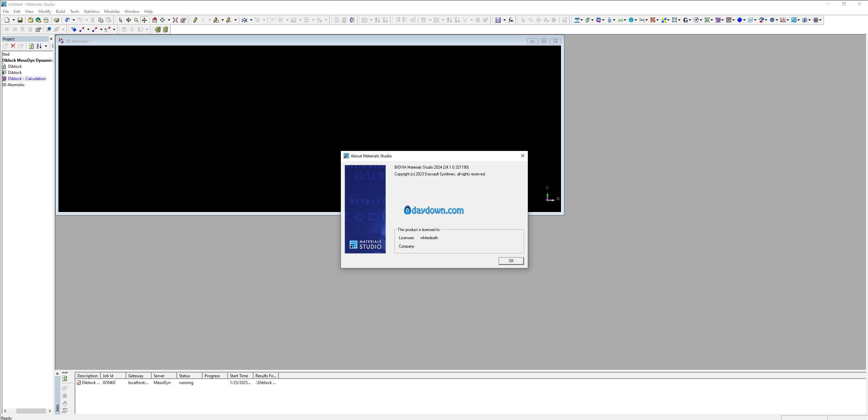Open the File menu

(x=6, y=11)
